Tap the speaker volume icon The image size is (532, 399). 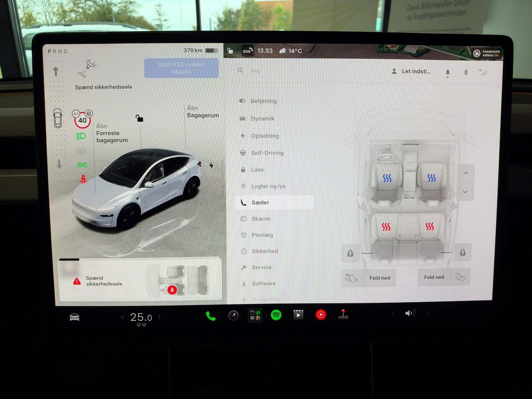[x=410, y=313]
